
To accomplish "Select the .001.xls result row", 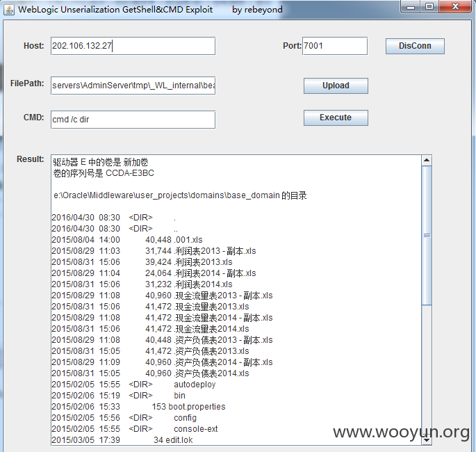I will point(127,240).
